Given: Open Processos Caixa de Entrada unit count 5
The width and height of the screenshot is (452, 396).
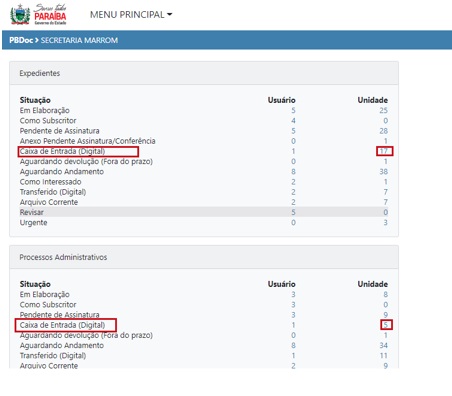Looking at the screenshot, I should (x=386, y=325).
